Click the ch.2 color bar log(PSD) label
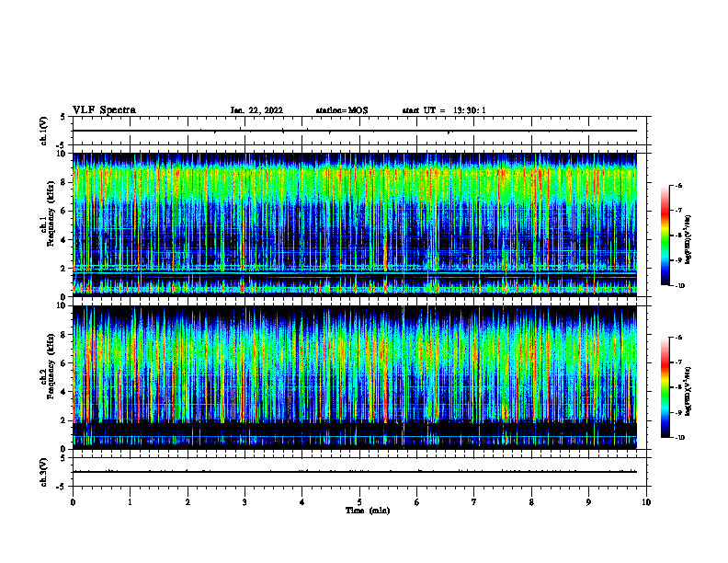This screenshot has width=728, height=563. pyautogui.click(x=688, y=392)
